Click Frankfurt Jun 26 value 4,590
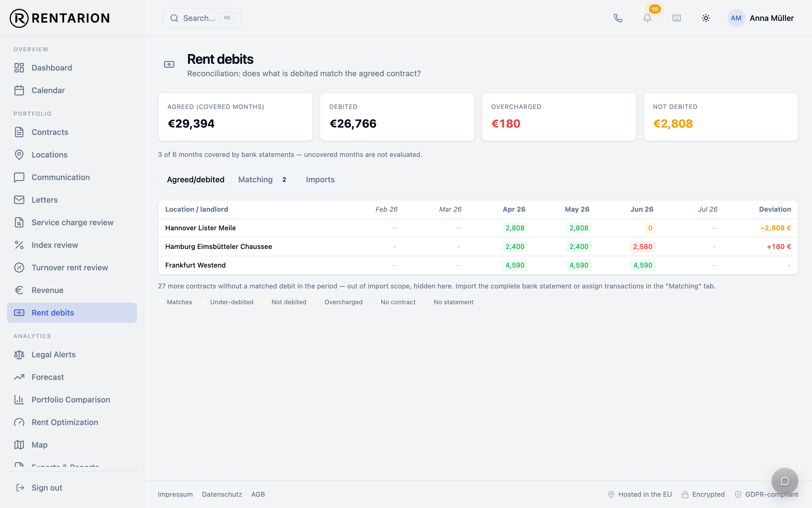This screenshot has height=508, width=812. tap(643, 265)
